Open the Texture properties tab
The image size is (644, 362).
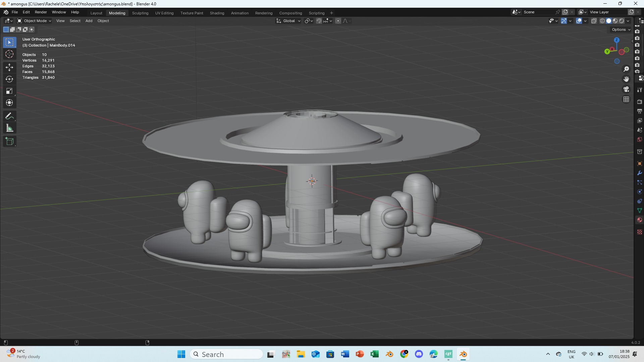pos(640,232)
